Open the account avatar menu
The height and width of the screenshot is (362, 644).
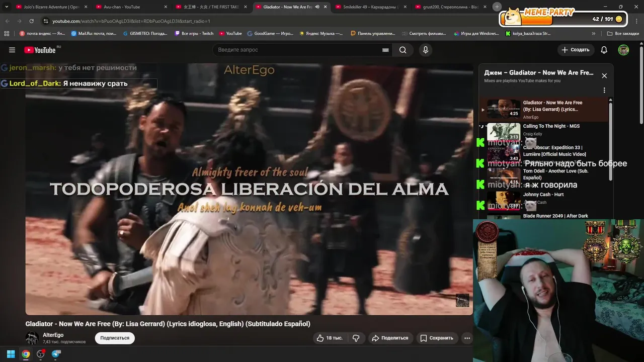623,50
